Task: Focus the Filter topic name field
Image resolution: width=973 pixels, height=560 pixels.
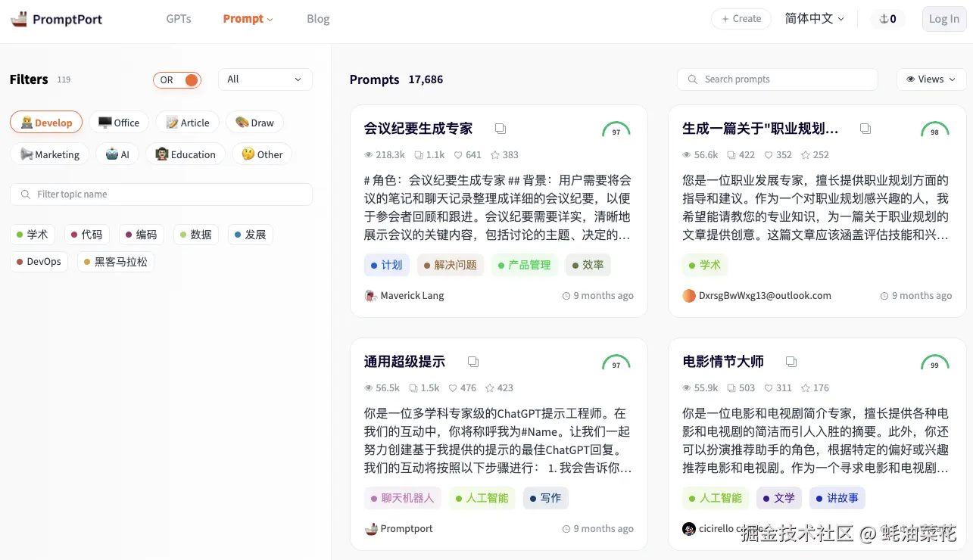Action: [x=161, y=194]
